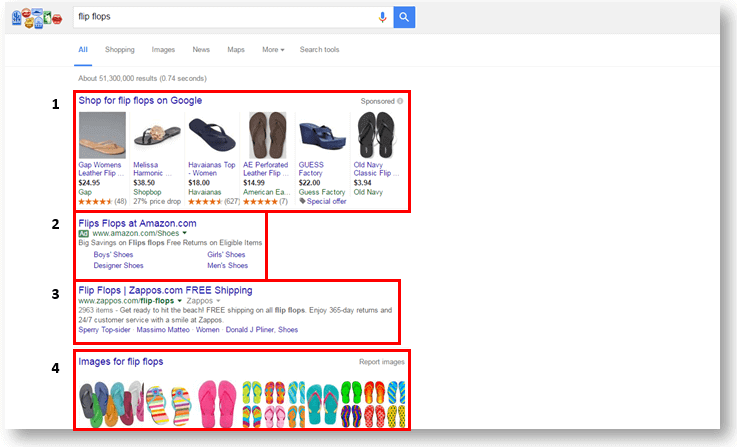This screenshot has height=447, width=737.
Task: Open the Google doodle logo
Action: tap(37, 18)
